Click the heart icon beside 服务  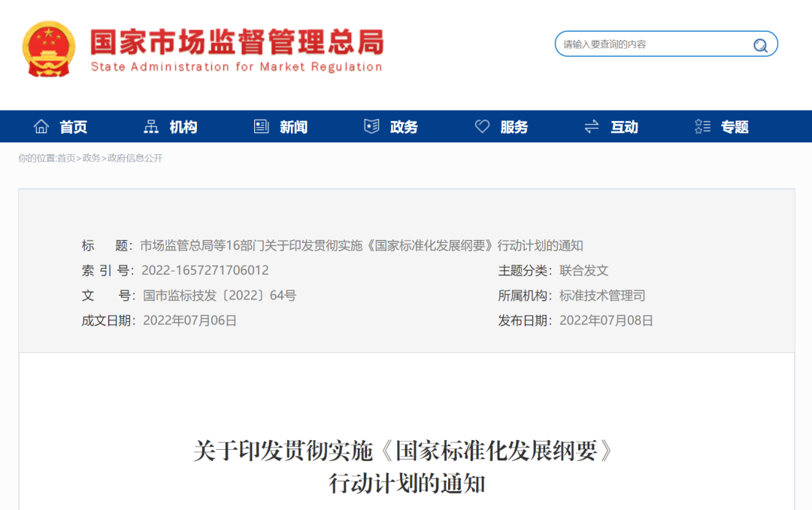point(482,127)
